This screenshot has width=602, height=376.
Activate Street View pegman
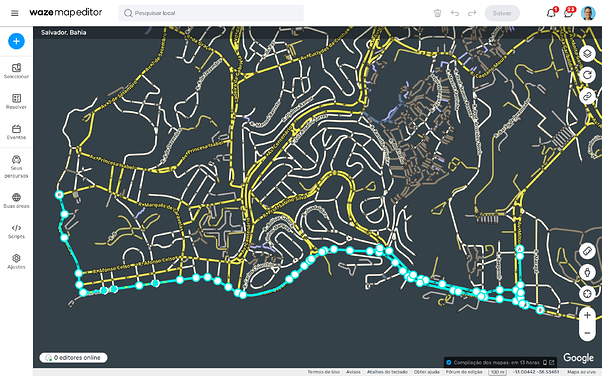(x=587, y=272)
